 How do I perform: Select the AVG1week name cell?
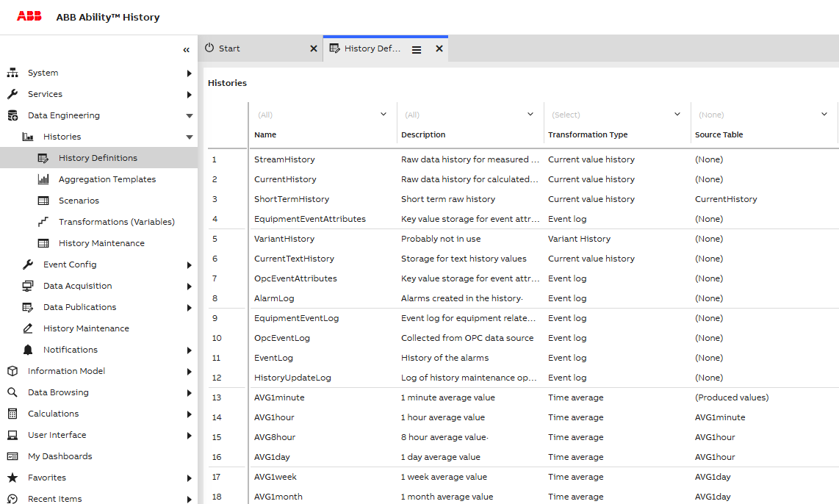click(x=275, y=477)
